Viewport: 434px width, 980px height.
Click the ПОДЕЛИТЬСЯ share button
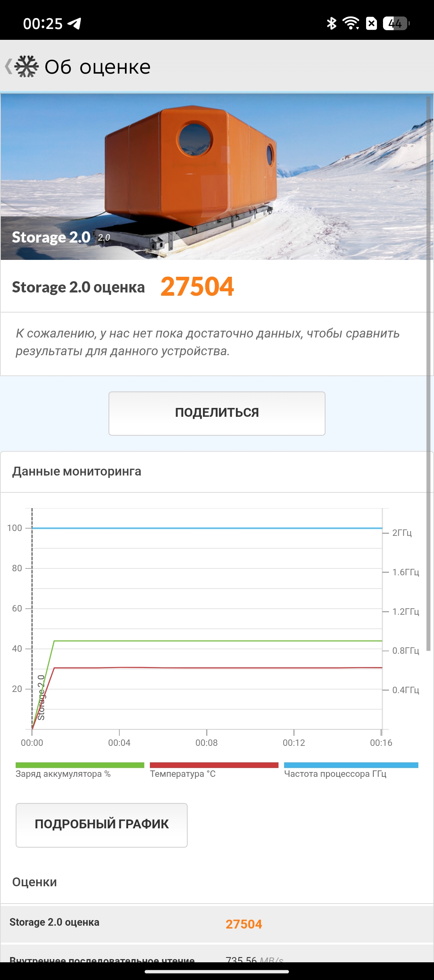tap(217, 413)
